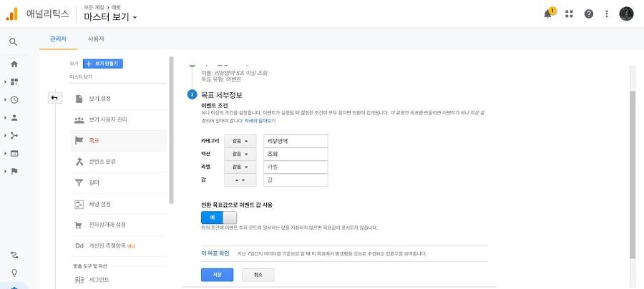Open the search icon in left sidebar

[x=13, y=42]
